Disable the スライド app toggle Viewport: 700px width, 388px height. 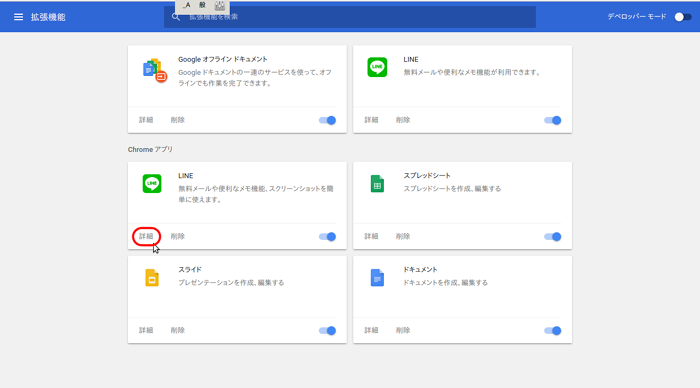[327, 330]
